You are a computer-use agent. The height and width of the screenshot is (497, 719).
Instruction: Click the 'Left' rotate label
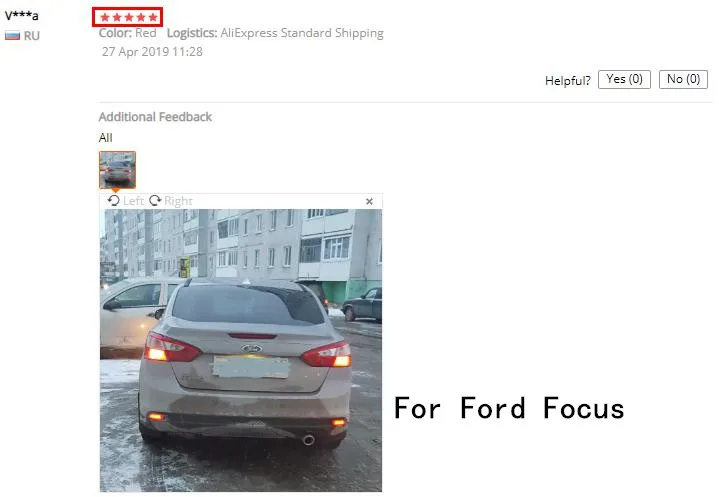point(133,201)
